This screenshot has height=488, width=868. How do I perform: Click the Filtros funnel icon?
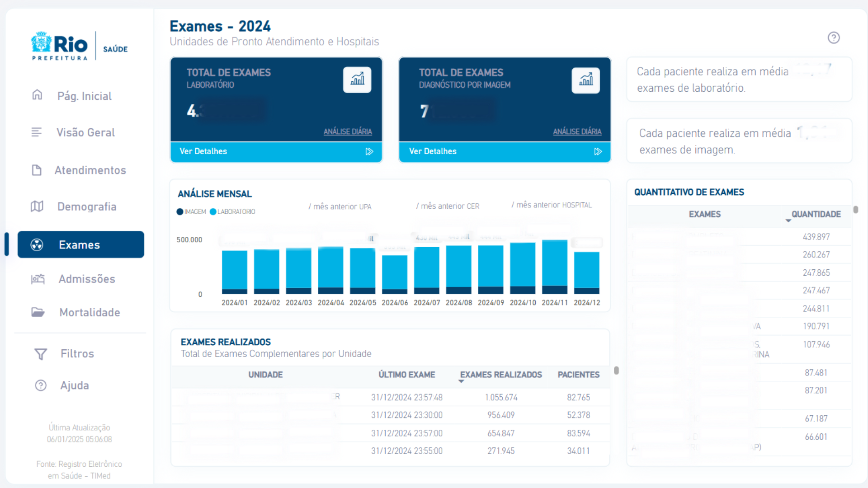[41, 354]
